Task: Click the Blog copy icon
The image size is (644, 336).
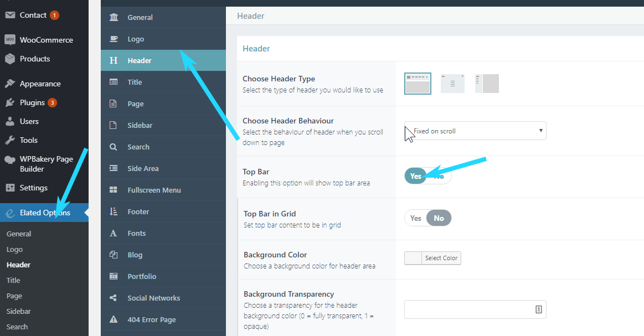Action: tap(114, 255)
